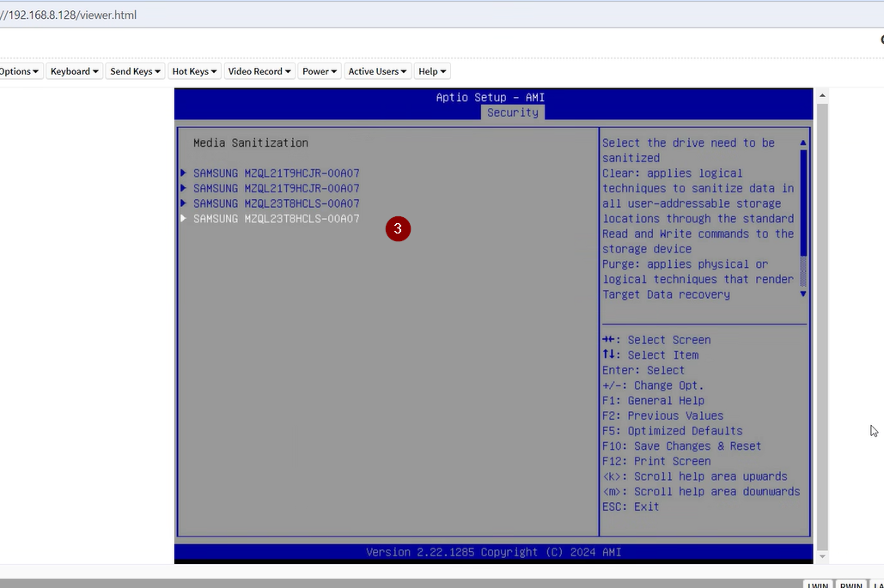Click the RWIN key button
Viewport: 884px width, 588px height.
pyautogui.click(x=851, y=585)
